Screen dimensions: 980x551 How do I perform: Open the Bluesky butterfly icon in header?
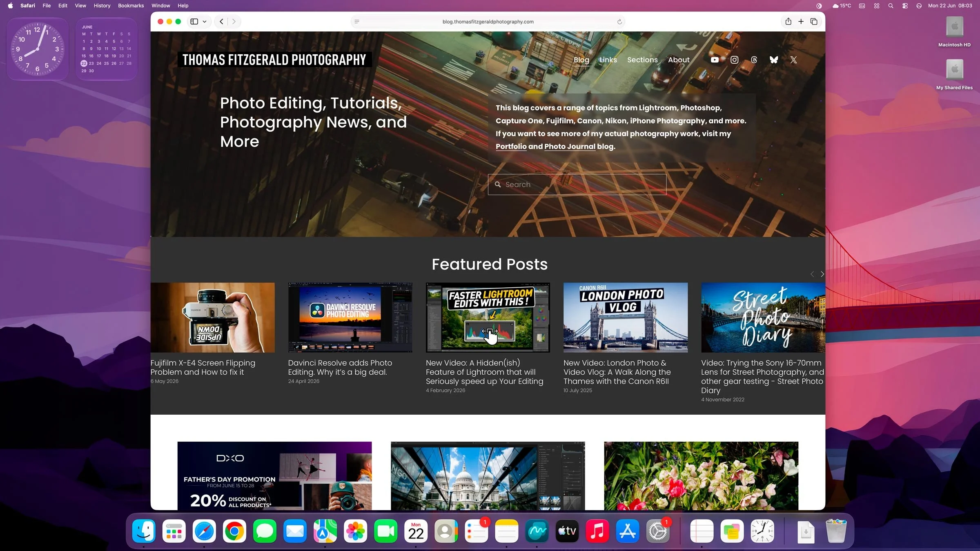click(x=774, y=60)
